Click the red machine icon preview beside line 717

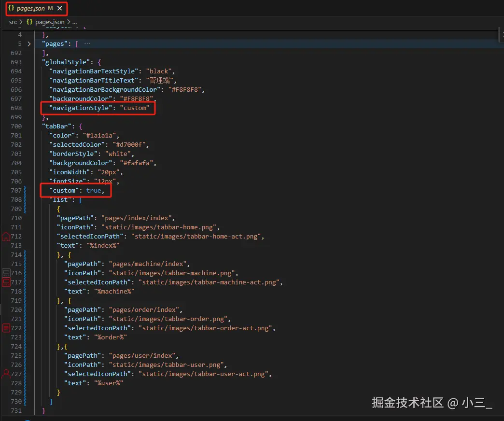(x=6, y=282)
